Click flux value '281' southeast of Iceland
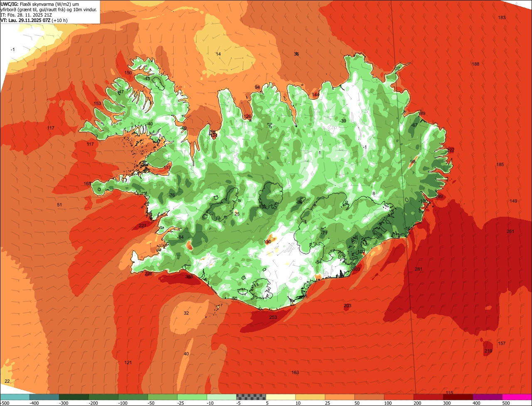Screen dimensions: 532x406 (419, 269)
